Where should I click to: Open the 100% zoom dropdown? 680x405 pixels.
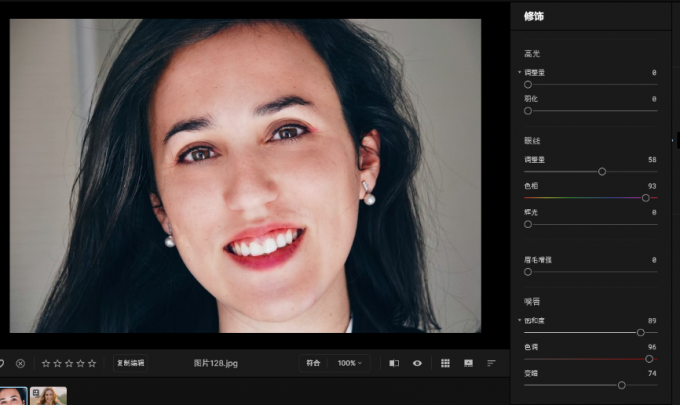click(349, 363)
